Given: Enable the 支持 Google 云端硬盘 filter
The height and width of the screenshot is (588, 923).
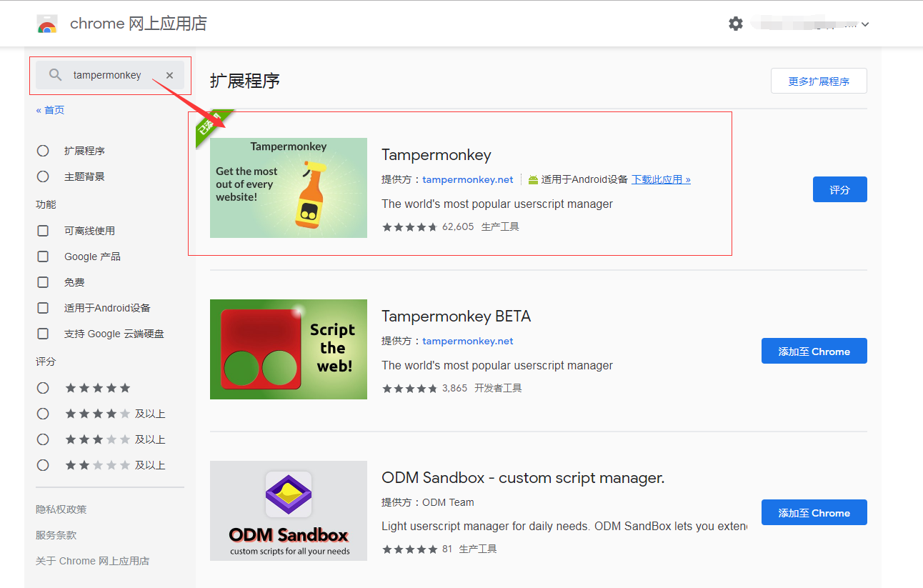Looking at the screenshot, I should point(43,333).
